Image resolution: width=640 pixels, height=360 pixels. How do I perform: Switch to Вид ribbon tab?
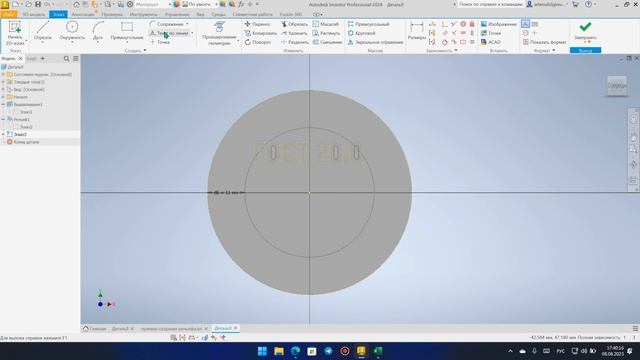(200, 14)
